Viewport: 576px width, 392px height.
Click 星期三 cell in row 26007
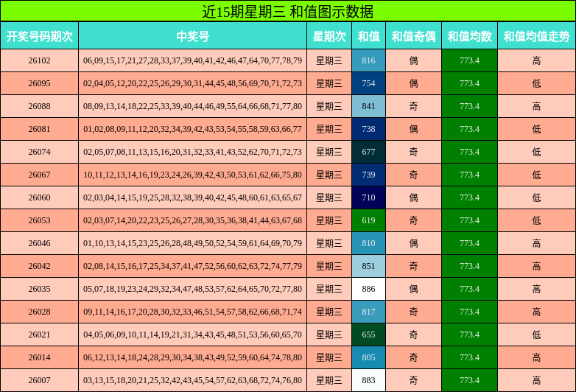tap(329, 380)
